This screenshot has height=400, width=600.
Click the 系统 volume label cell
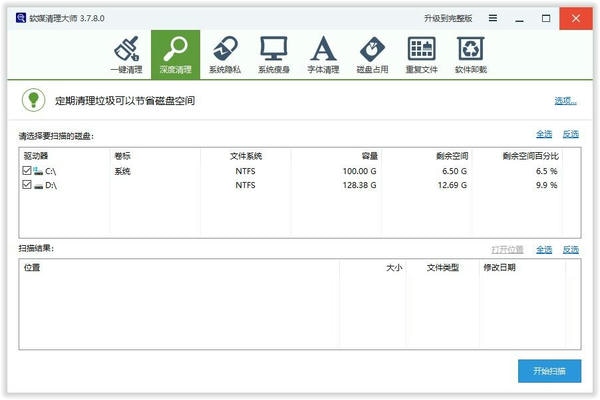122,171
